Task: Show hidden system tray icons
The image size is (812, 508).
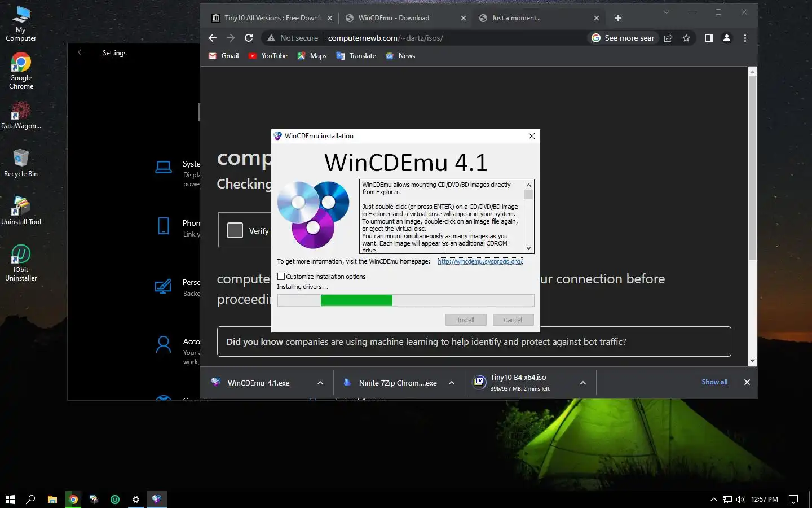Action: pos(713,499)
